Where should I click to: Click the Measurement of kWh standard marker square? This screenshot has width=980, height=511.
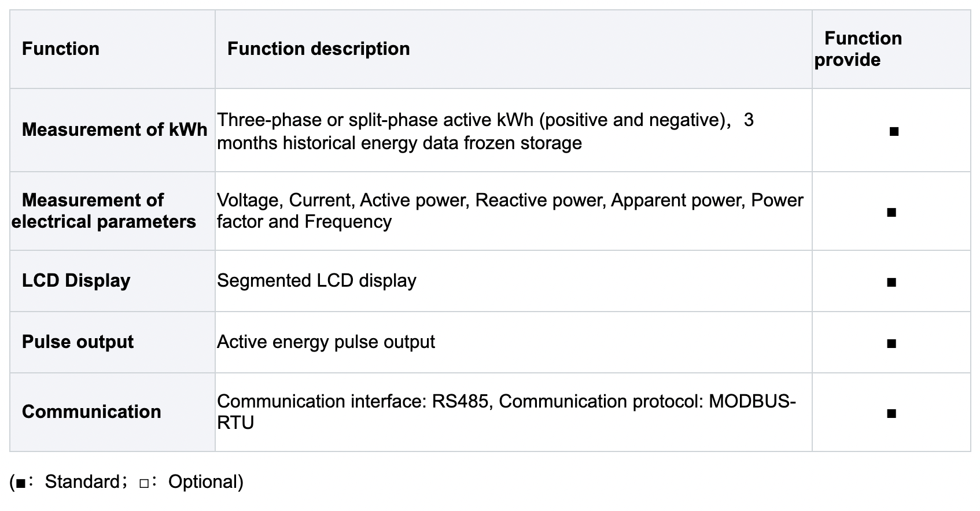click(894, 132)
